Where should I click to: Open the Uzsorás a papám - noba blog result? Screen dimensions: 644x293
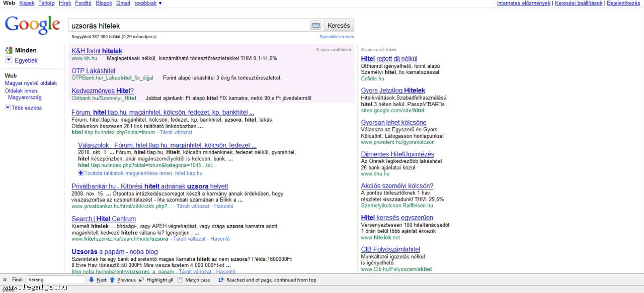tap(115, 252)
